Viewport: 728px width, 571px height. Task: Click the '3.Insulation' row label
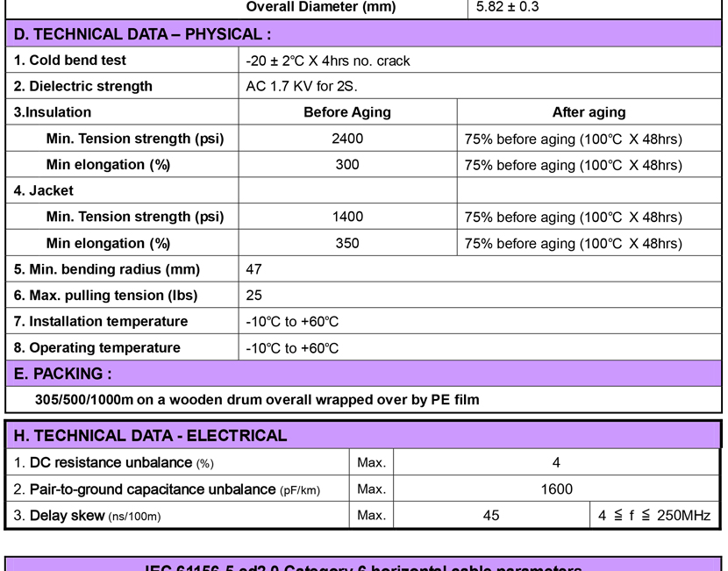pos(53,112)
